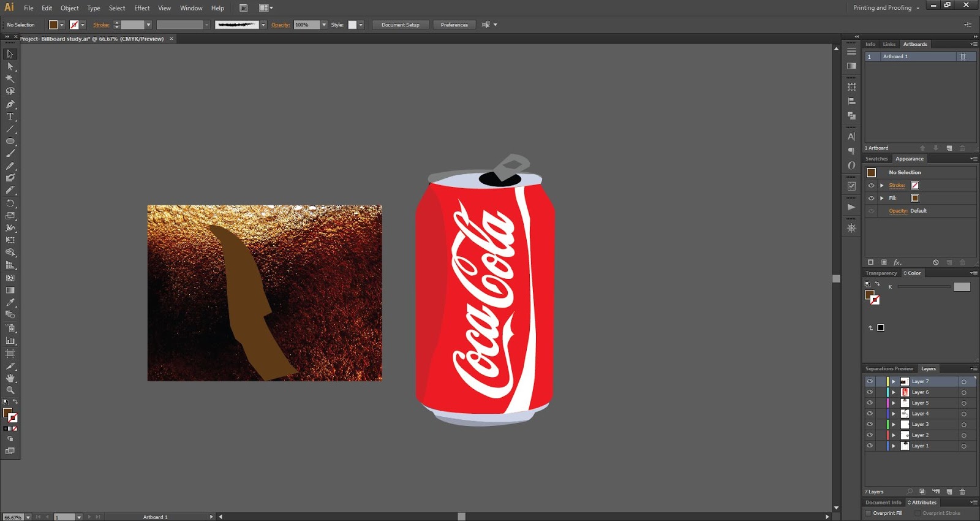Hide Layer 3 using eye icon
The height and width of the screenshot is (521, 980).
(x=870, y=424)
